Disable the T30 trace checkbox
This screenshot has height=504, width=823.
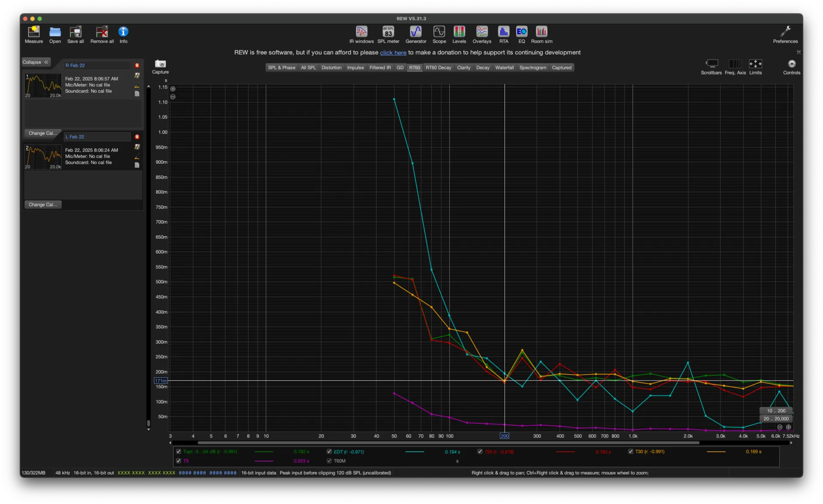pos(631,451)
